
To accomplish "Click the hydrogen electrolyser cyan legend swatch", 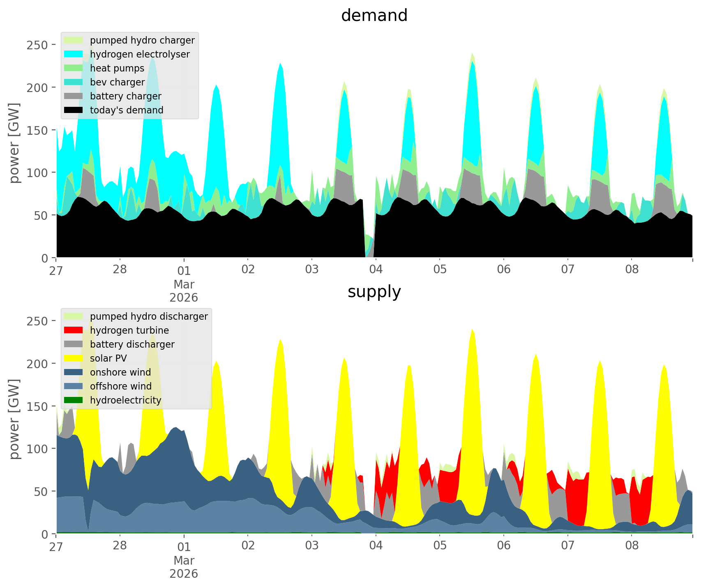I will coord(74,54).
